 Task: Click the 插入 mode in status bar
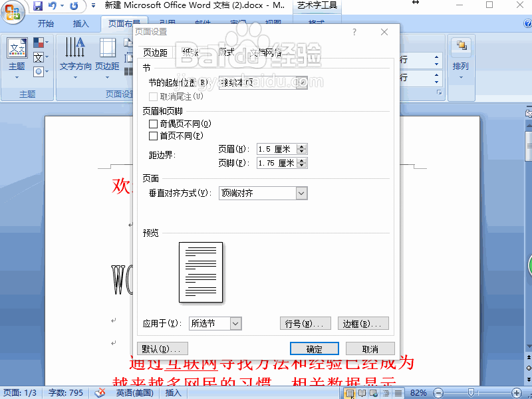[x=173, y=393]
